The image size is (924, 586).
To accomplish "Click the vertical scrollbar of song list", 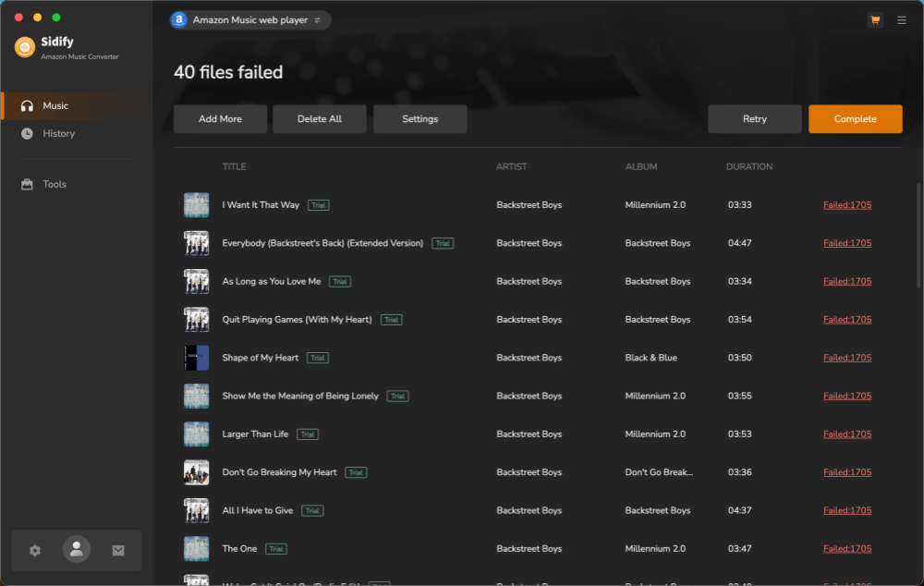I will (x=918, y=236).
